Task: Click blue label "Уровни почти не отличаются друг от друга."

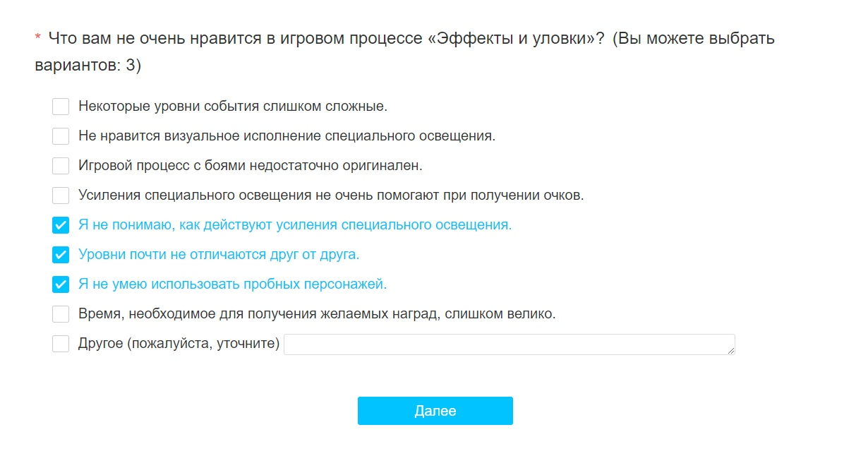Action: pos(219,255)
